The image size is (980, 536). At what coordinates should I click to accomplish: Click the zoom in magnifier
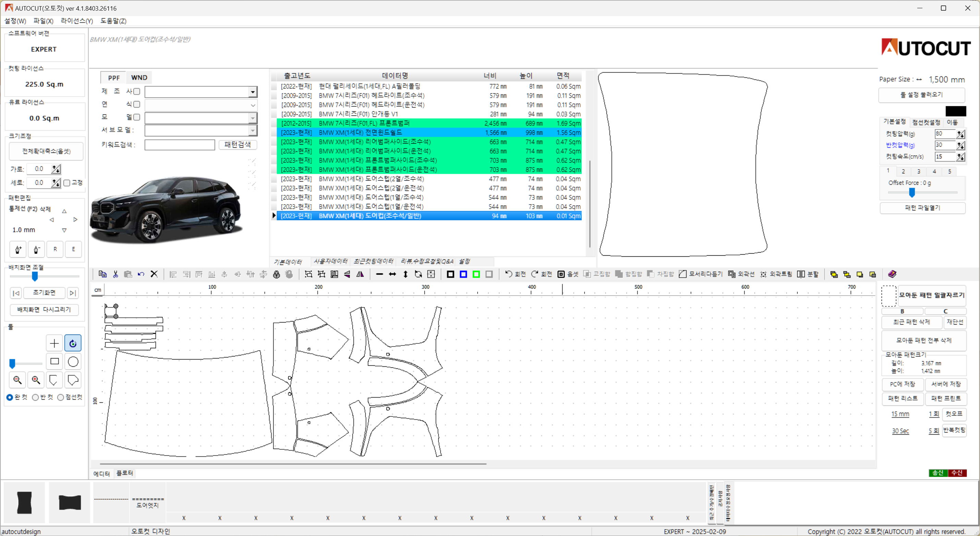point(36,380)
